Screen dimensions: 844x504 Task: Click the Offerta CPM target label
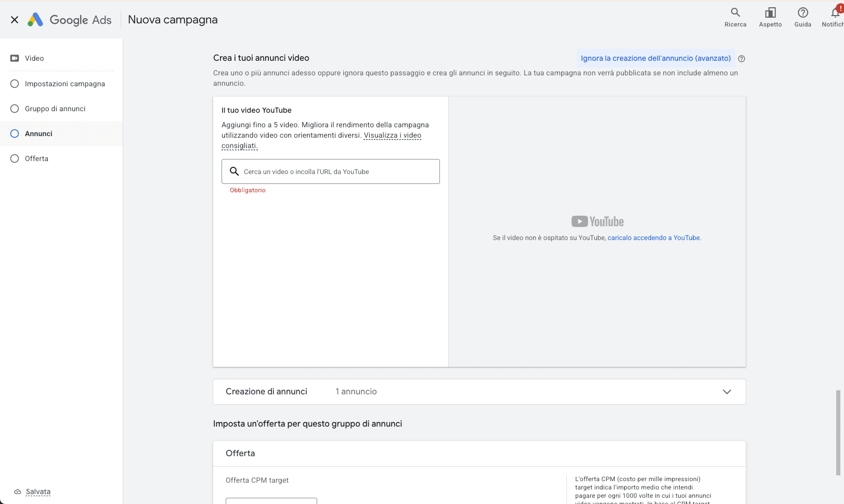(257, 481)
